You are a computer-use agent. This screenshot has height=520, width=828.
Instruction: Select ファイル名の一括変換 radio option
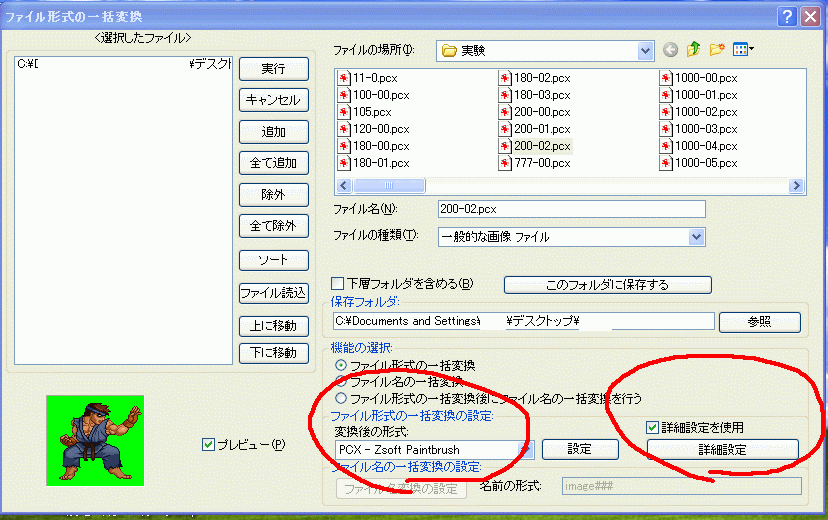click(x=341, y=381)
